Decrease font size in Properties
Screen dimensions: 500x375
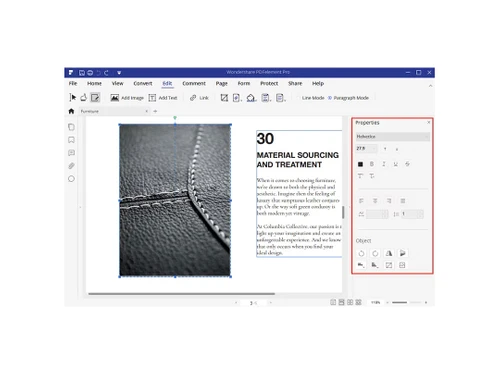[x=397, y=149]
